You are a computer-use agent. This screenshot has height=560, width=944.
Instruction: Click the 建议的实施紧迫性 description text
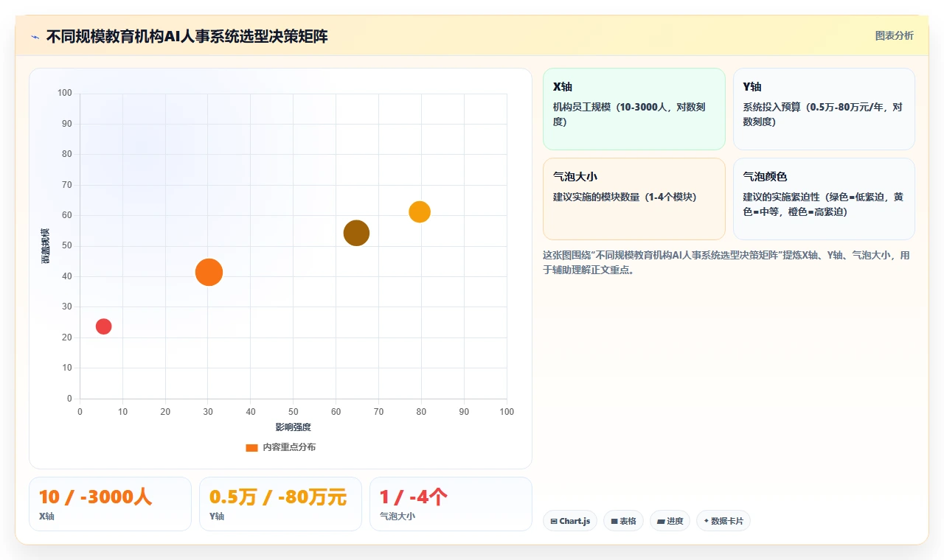(823, 204)
